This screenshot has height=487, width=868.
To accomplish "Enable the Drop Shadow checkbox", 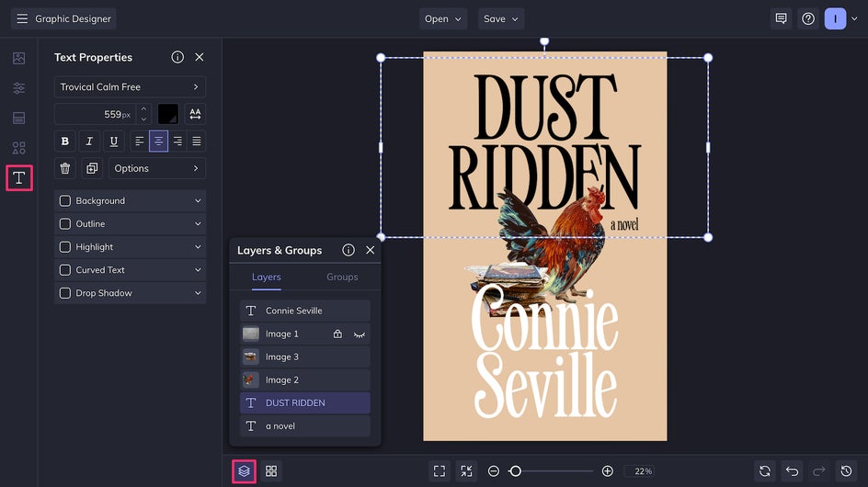I will click(x=65, y=293).
